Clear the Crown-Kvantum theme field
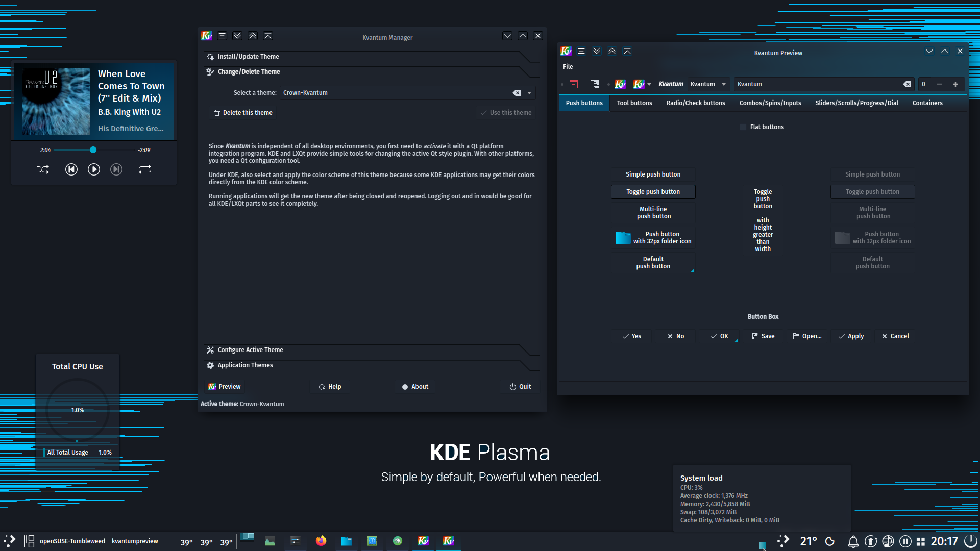 coord(517,93)
